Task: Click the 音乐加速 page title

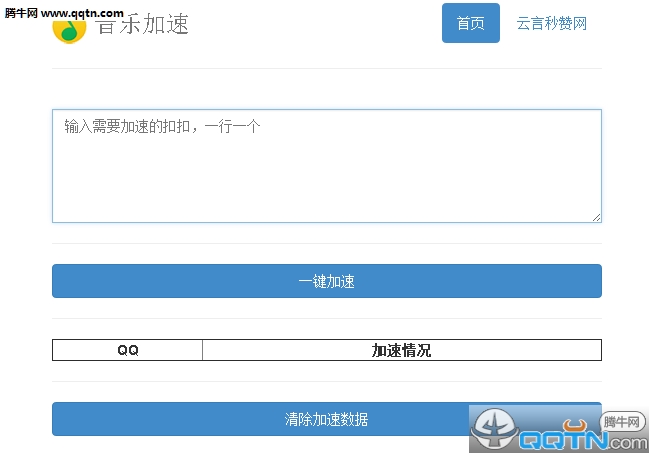Action: [x=142, y=24]
